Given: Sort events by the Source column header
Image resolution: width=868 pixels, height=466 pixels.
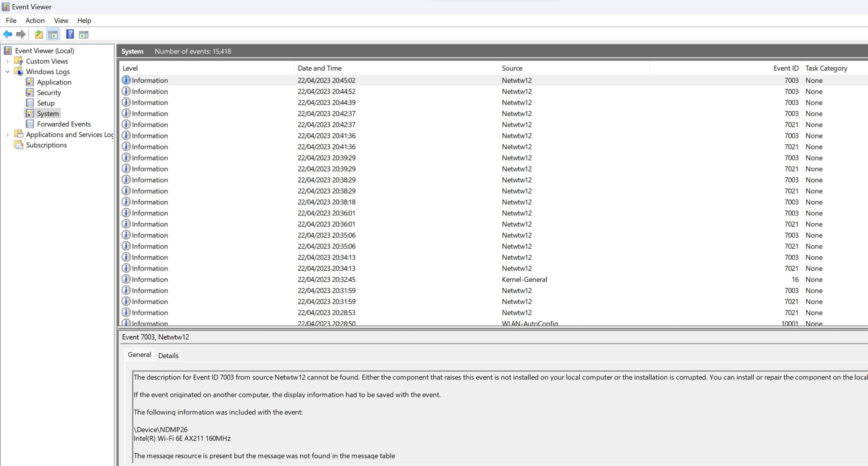Looking at the screenshot, I should pyautogui.click(x=512, y=68).
